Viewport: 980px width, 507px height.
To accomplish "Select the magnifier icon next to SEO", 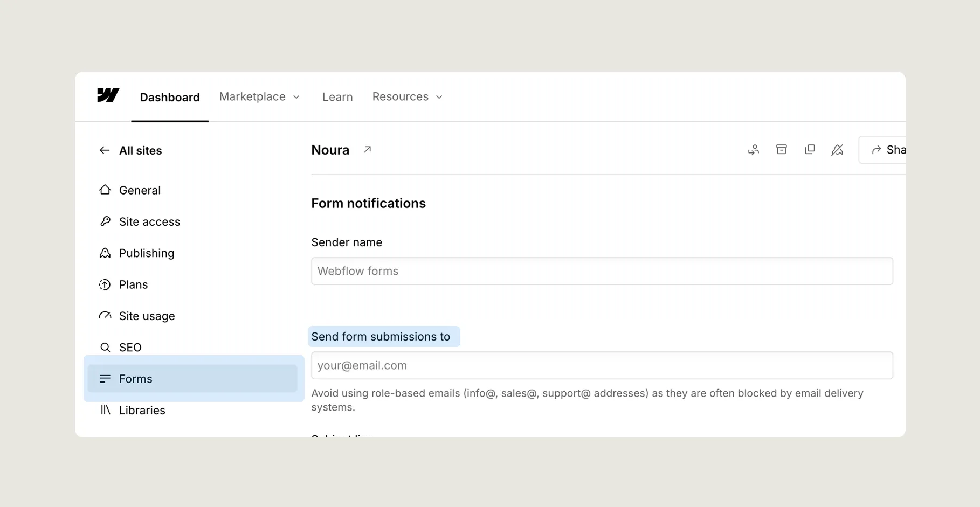I will tap(105, 347).
